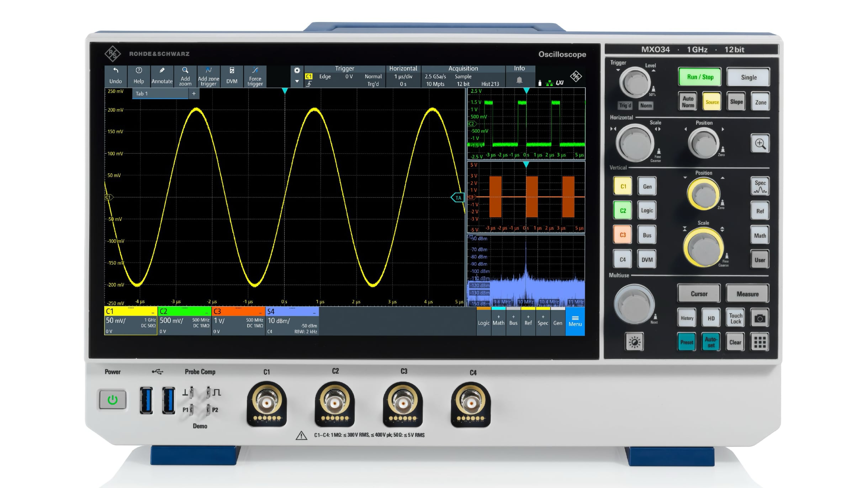Viewport: 868px width, 488px height.
Task: Click the trigger position marker above waveform
Action: click(285, 91)
